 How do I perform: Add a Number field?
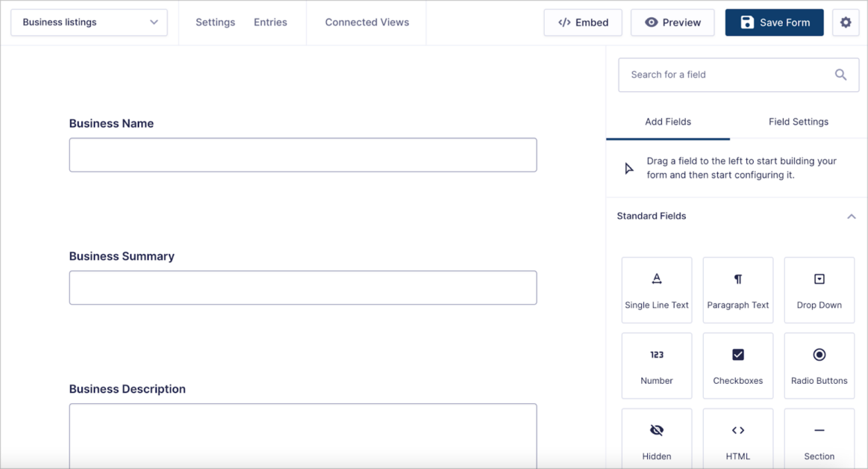[656, 365]
